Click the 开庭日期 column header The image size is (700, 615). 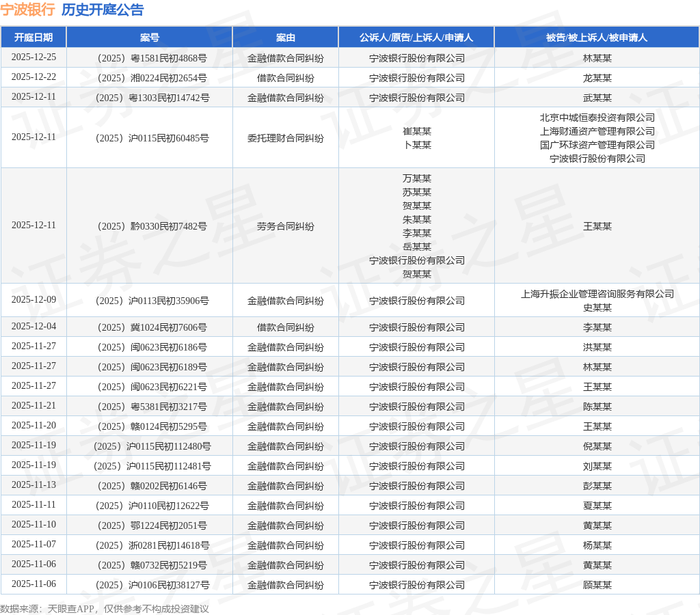click(33, 38)
